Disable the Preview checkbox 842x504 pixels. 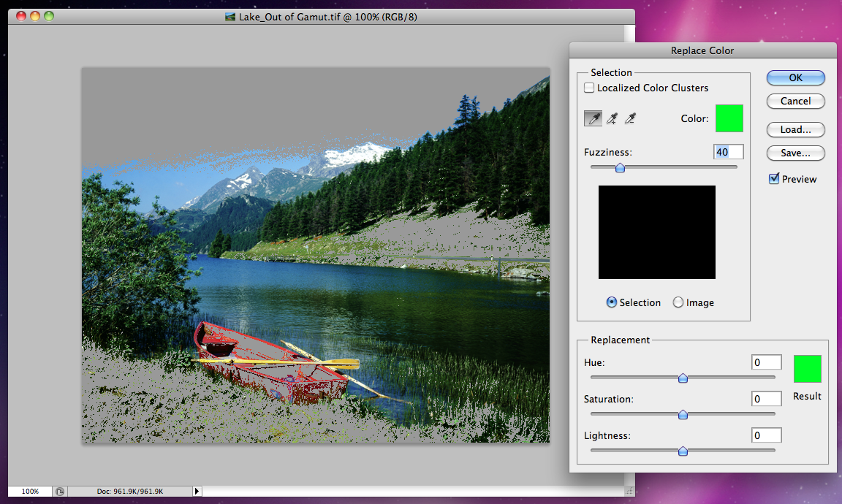point(773,178)
